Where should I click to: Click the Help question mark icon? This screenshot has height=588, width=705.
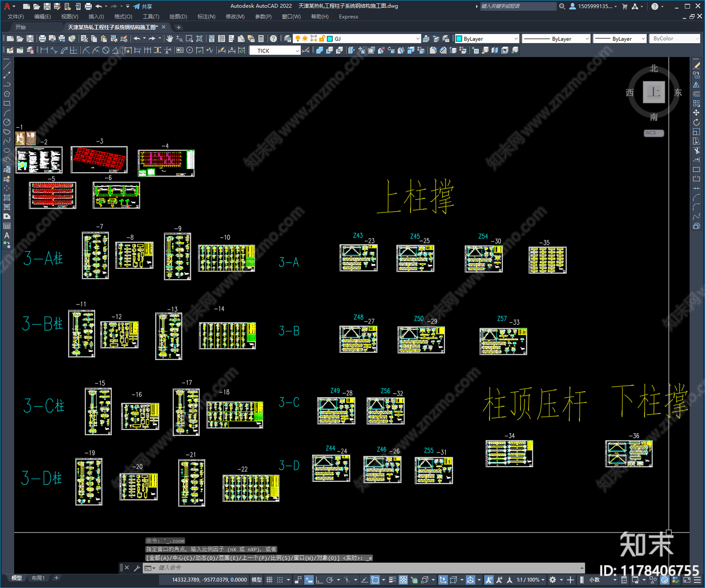click(x=273, y=39)
